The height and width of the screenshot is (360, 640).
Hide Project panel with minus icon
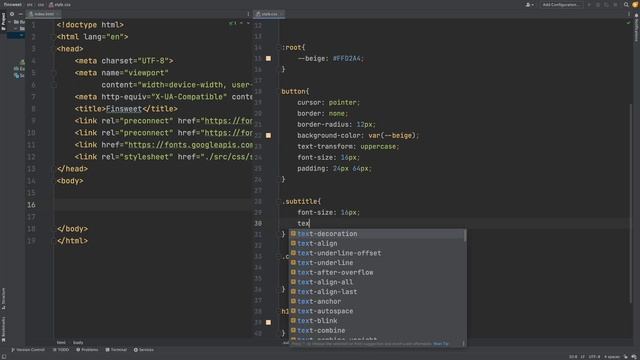(20, 14)
